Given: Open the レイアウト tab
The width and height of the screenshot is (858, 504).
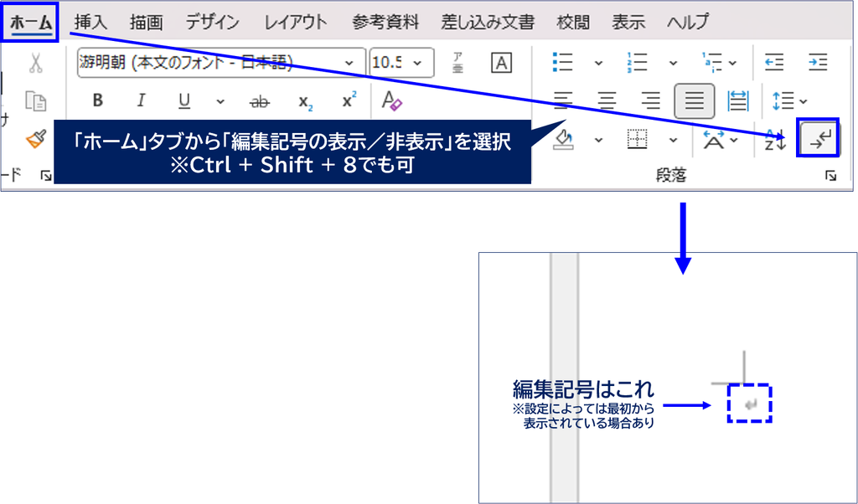Looking at the screenshot, I should click(296, 23).
